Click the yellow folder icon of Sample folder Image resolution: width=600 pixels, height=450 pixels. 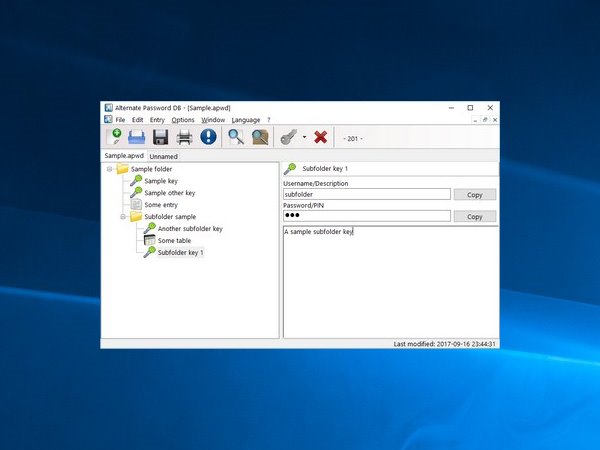tap(122, 168)
